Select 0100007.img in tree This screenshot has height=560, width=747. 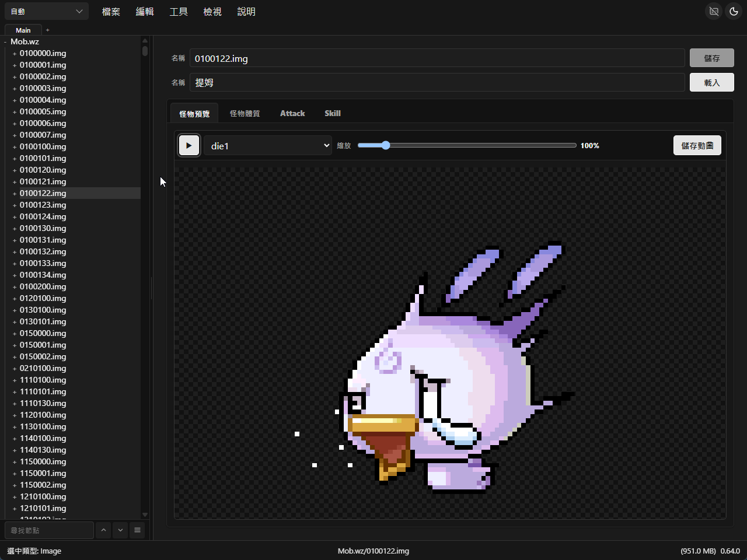tap(43, 135)
